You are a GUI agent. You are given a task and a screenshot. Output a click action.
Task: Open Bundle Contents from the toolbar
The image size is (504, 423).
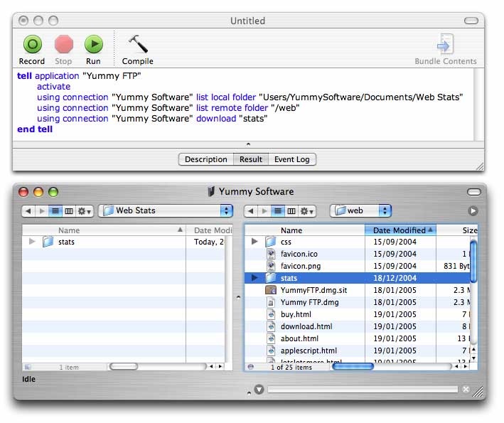tap(445, 45)
